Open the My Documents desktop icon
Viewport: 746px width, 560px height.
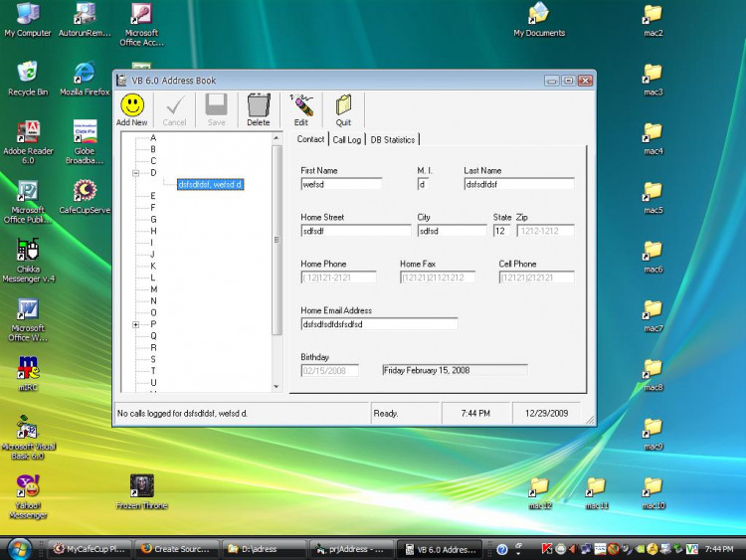539,20
